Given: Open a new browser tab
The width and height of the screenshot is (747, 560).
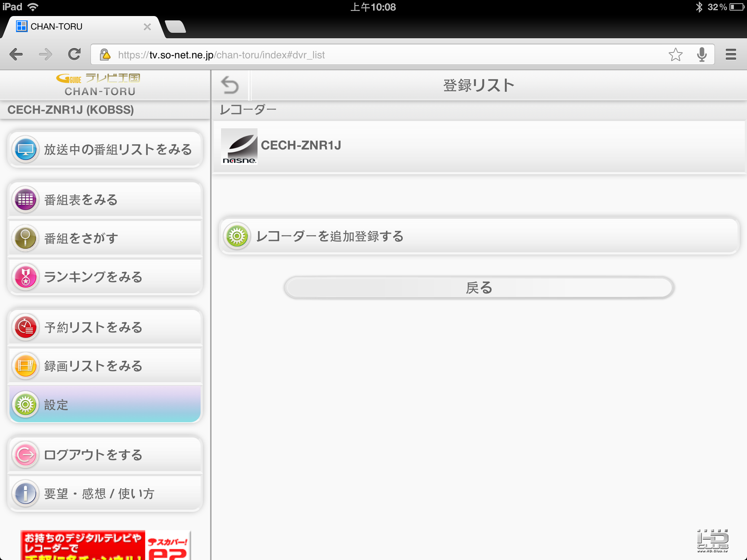Looking at the screenshot, I should click(x=175, y=27).
